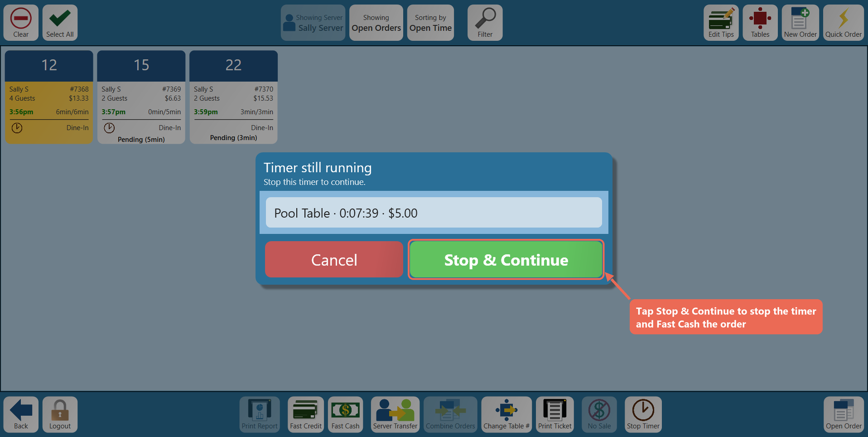Select table 12 order card

49,97
